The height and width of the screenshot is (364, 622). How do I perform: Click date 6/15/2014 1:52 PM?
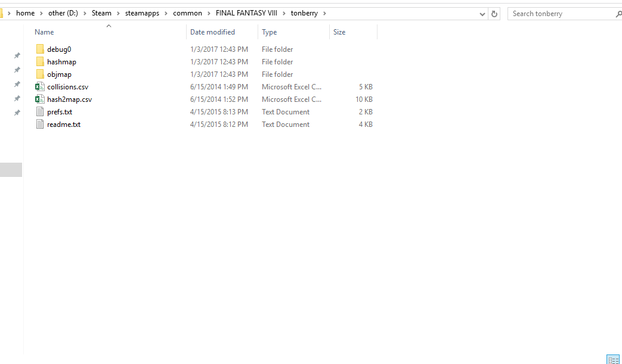(x=219, y=99)
